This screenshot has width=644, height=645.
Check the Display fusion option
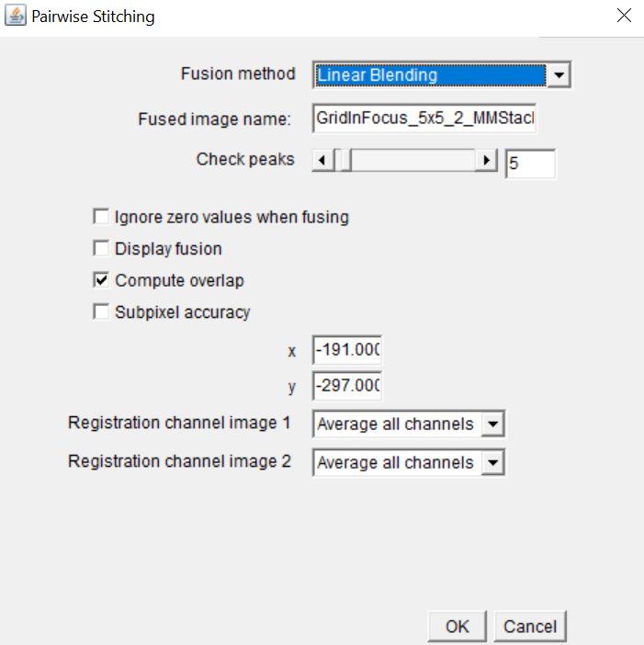101,249
